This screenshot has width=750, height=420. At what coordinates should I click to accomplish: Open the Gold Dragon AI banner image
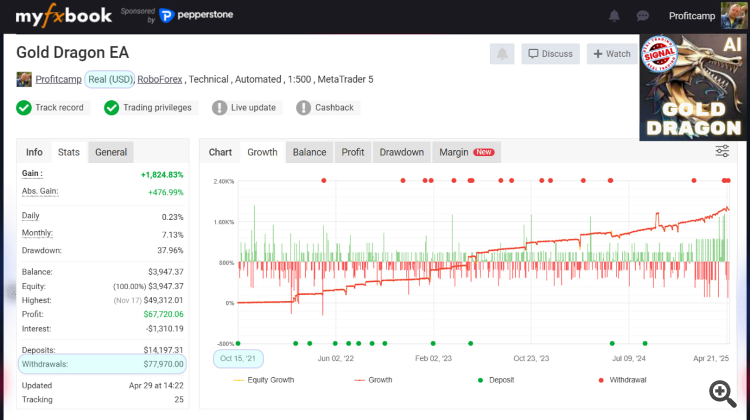693,87
